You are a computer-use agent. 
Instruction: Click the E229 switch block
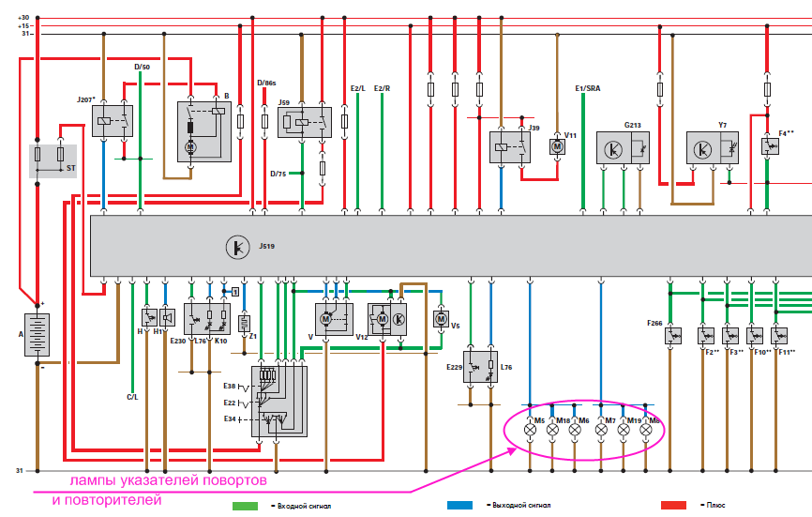pyautogui.click(x=481, y=367)
